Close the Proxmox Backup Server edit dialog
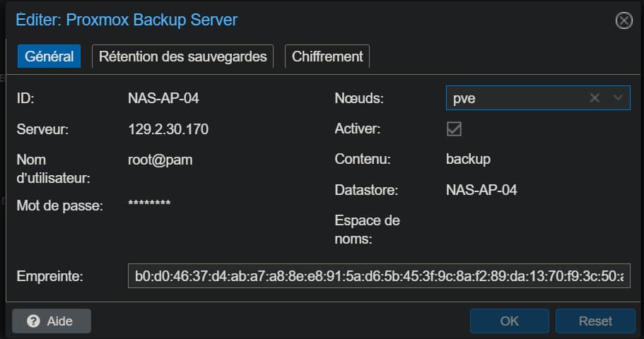Viewport: 644px width, 339px height. (x=623, y=20)
